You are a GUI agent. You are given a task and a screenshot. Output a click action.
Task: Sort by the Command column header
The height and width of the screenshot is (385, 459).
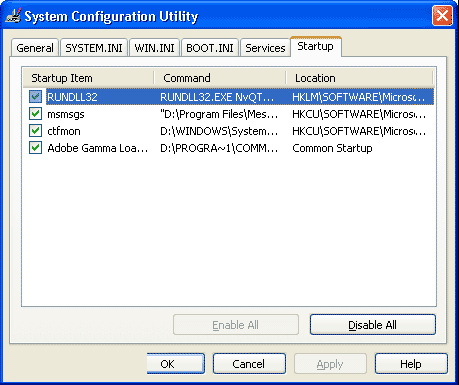220,78
